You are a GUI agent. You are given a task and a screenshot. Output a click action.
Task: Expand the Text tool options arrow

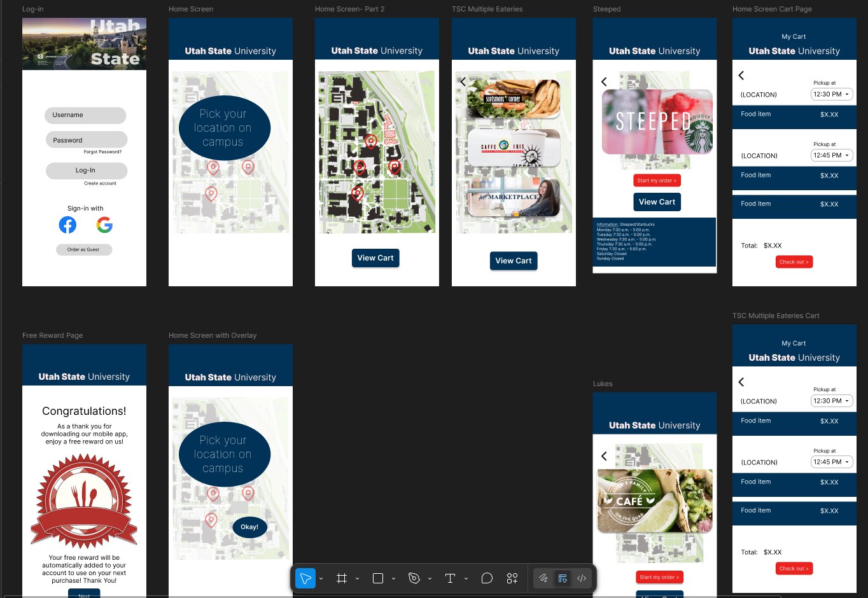point(466,579)
